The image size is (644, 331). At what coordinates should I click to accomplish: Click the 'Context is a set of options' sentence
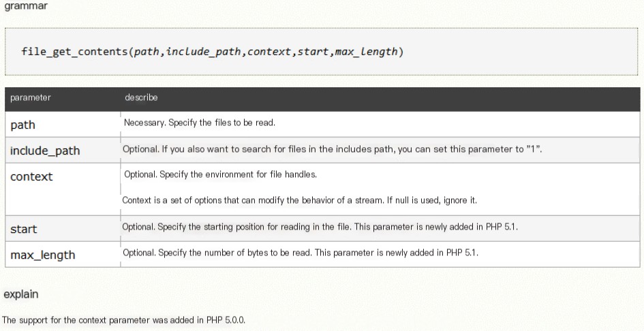[299, 200]
